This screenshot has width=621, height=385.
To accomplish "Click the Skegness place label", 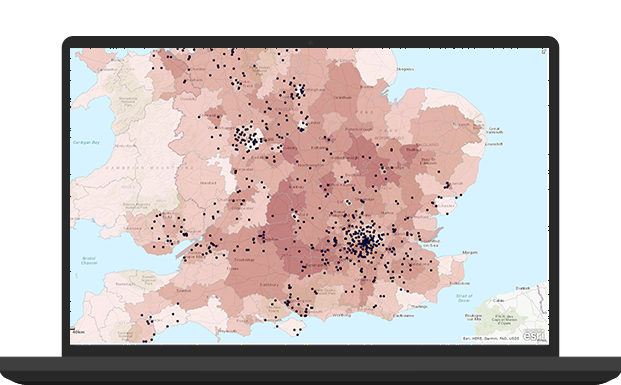I will (405, 69).
